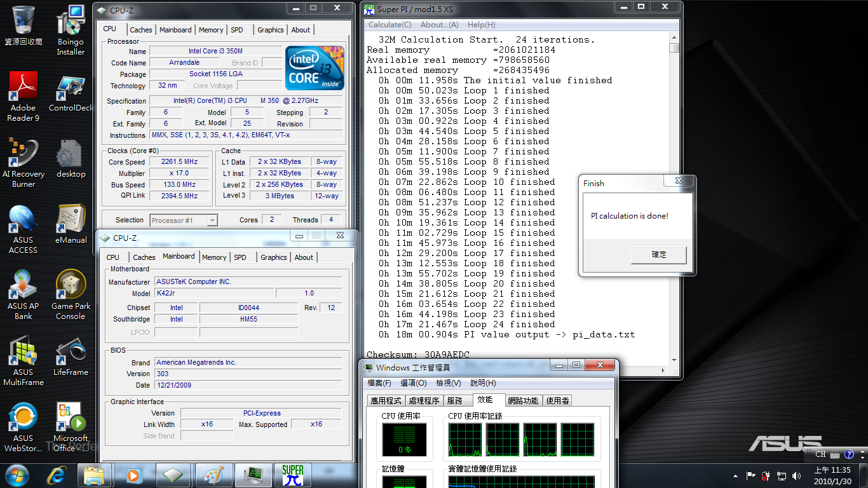Screen dimensions: 868x488
Task: Click the network connection tray icon
Action: (x=782, y=475)
